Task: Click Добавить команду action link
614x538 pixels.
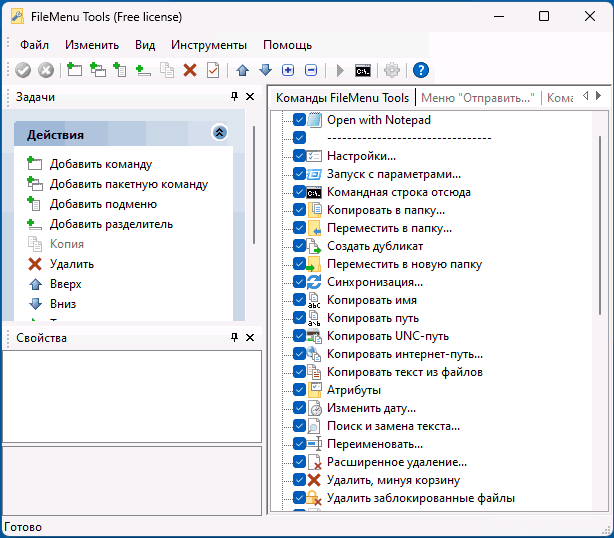Action: tap(101, 164)
